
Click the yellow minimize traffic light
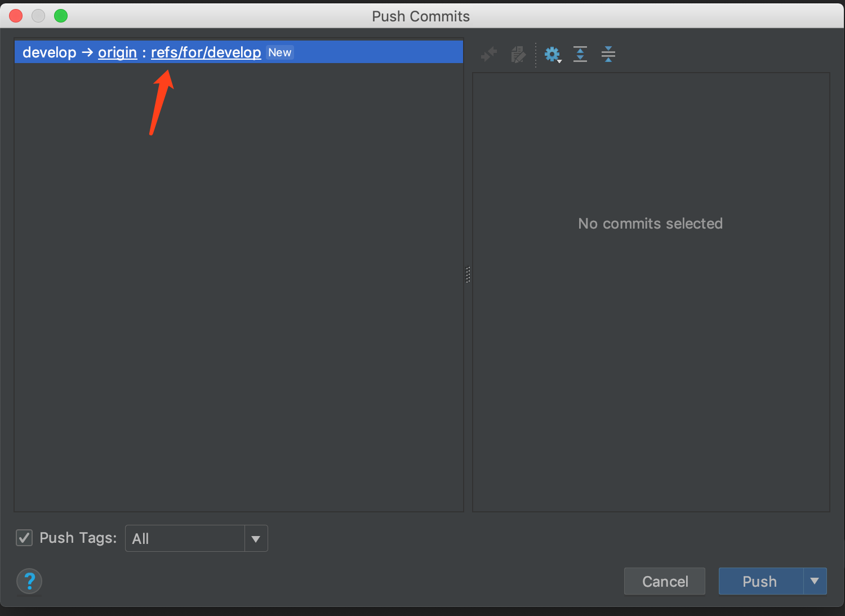(x=38, y=16)
